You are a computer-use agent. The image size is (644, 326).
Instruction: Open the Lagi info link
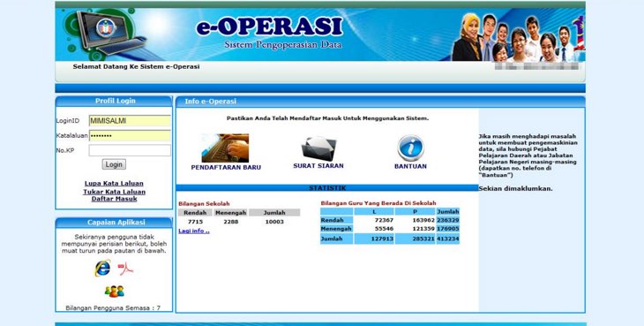point(194,231)
